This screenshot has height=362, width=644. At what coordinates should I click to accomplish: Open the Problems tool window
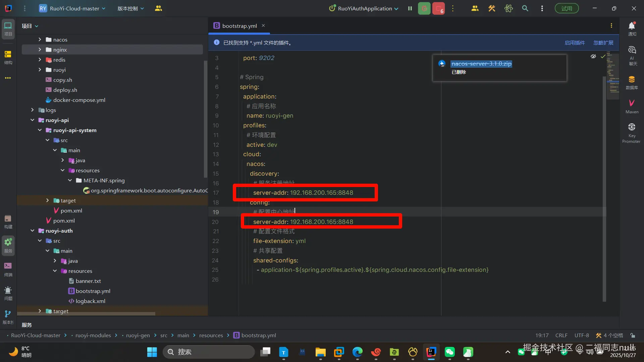point(8,293)
